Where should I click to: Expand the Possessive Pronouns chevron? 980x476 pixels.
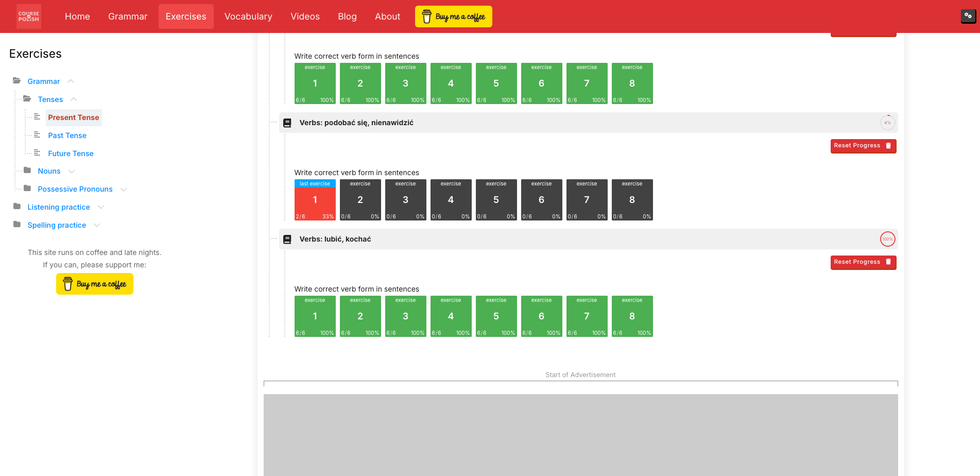coord(124,189)
